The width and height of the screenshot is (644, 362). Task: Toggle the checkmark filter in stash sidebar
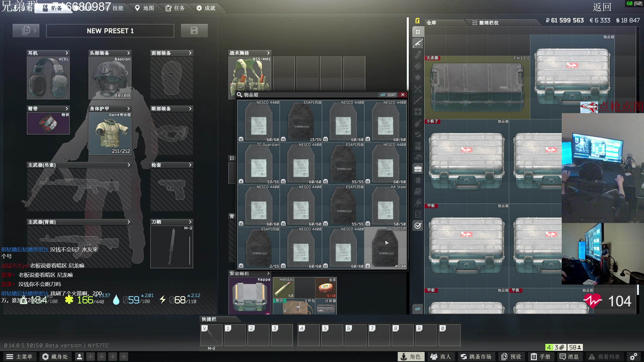(x=418, y=225)
